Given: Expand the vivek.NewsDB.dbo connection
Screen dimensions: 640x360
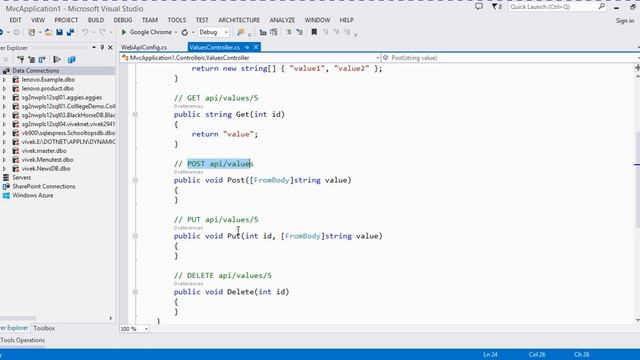Looking at the screenshot, I should [x=4, y=169].
